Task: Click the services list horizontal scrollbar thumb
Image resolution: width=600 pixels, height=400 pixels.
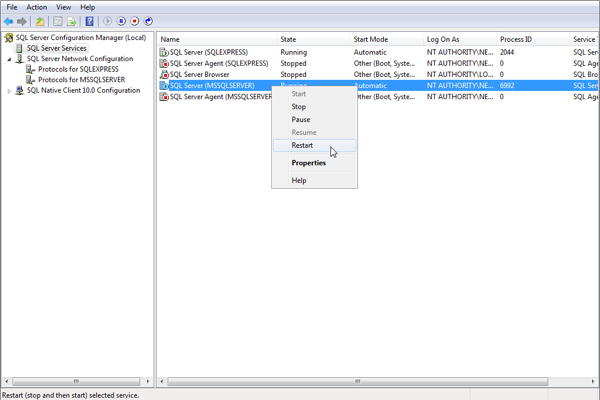Action: (x=358, y=382)
